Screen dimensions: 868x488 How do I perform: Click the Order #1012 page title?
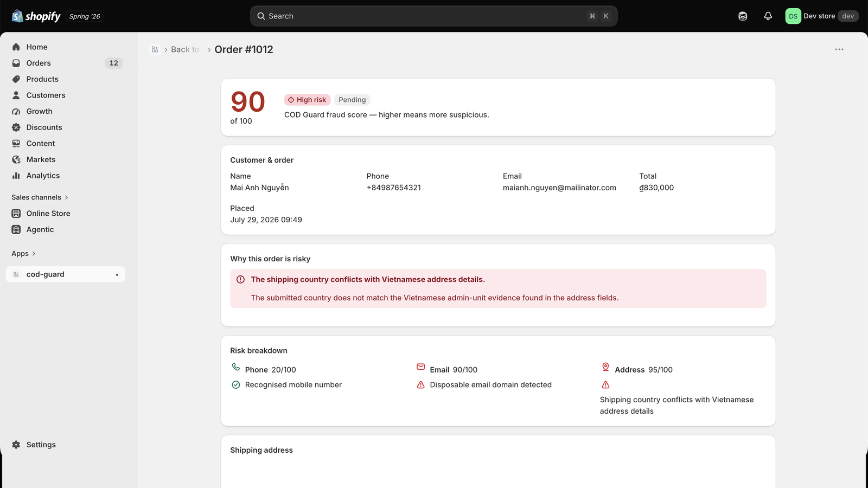tap(244, 49)
